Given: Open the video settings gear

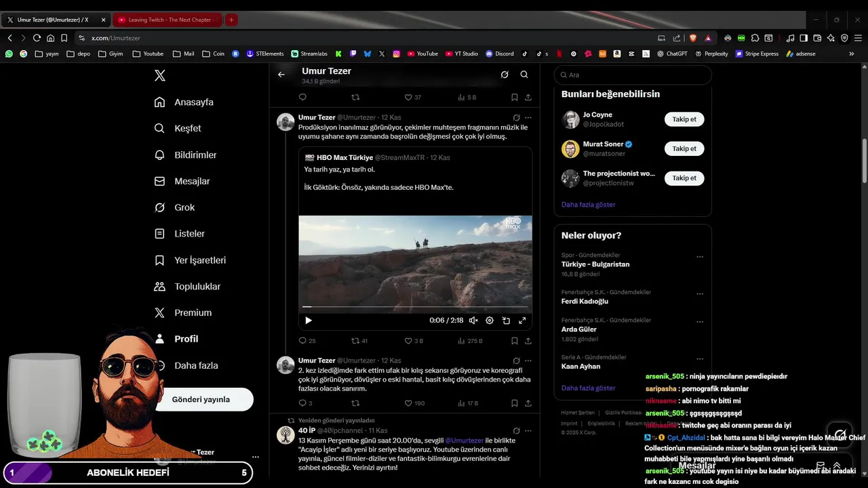Looking at the screenshot, I should click(x=490, y=321).
